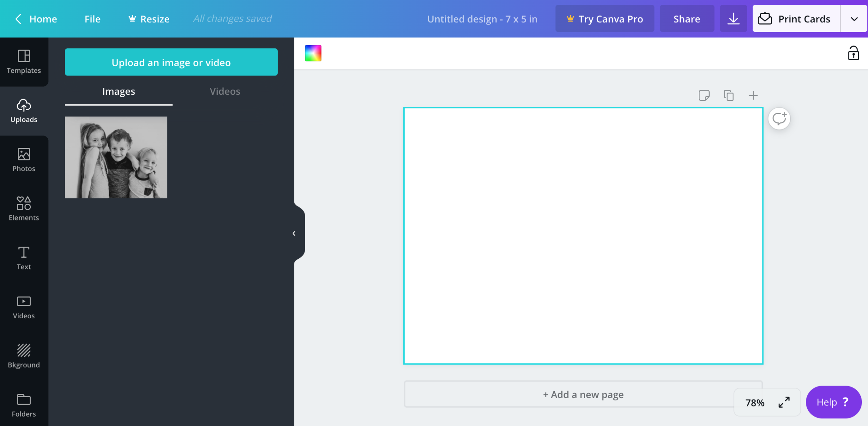Switch to the Videos tab in uploads
Viewport: 868px width, 426px height.
click(225, 91)
